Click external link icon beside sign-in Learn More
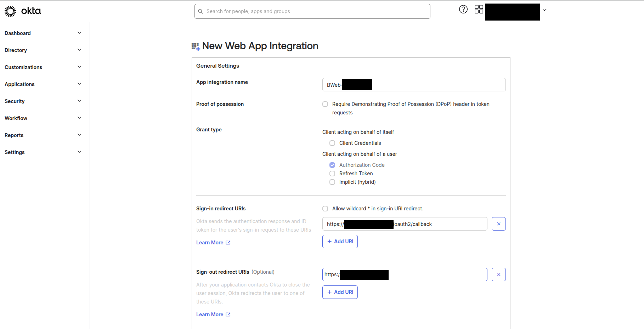The height and width of the screenshot is (329, 644). click(x=228, y=243)
